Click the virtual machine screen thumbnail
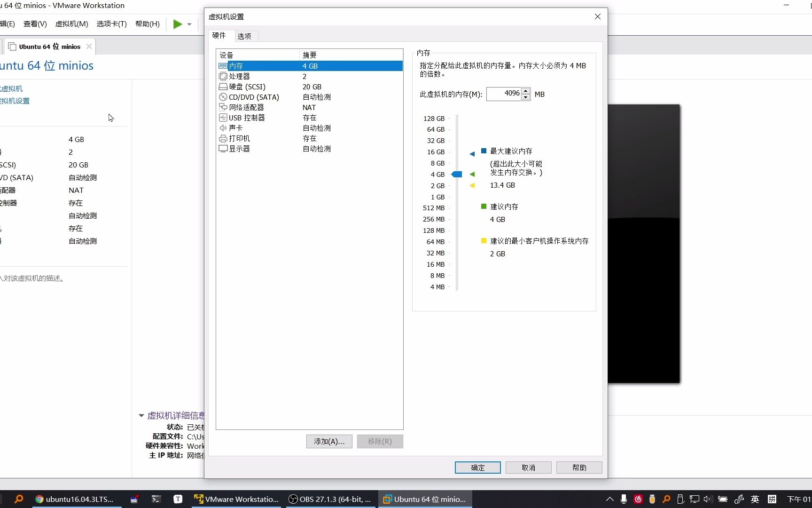The image size is (812, 508). click(x=643, y=244)
